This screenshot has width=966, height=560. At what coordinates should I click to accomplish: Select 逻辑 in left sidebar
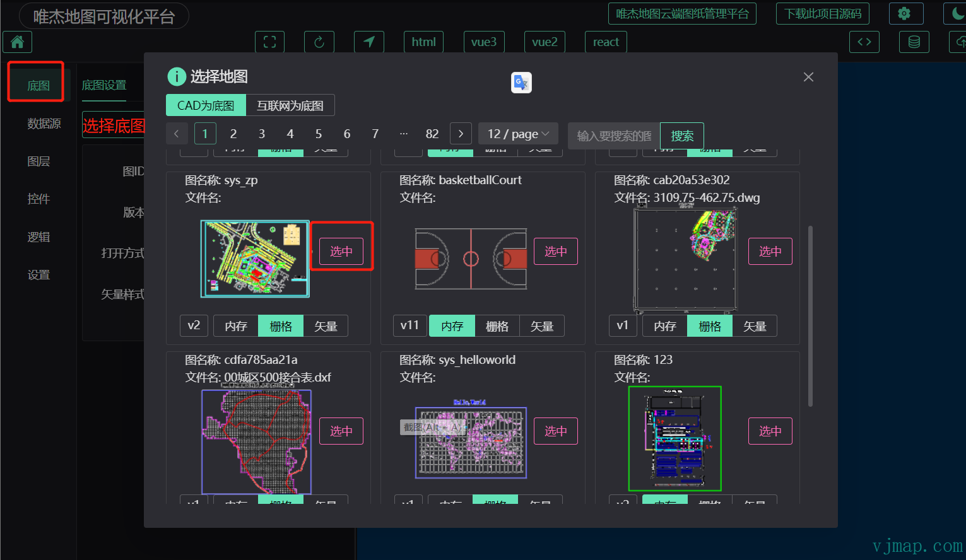pos(38,237)
